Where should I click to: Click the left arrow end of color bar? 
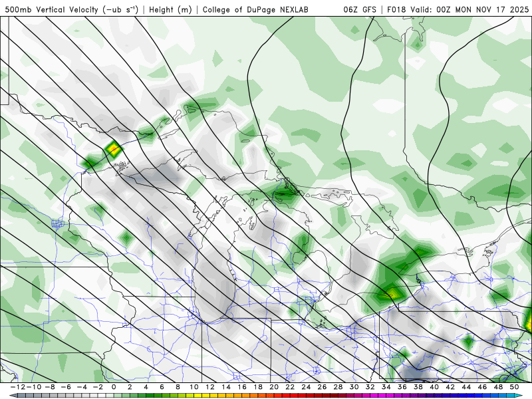tap(13, 395)
